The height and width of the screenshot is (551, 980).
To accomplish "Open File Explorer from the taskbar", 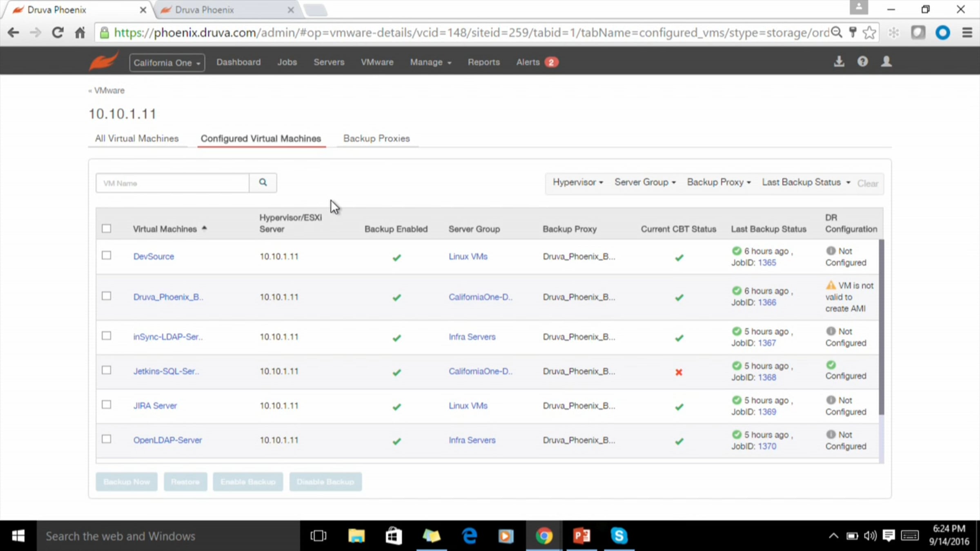I will pyautogui.click(x=356, y=536).
